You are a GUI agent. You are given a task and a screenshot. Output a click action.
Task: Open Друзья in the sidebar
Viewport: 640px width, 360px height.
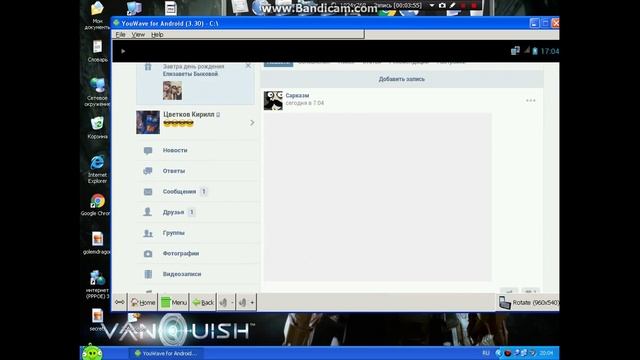click(198, 212)
